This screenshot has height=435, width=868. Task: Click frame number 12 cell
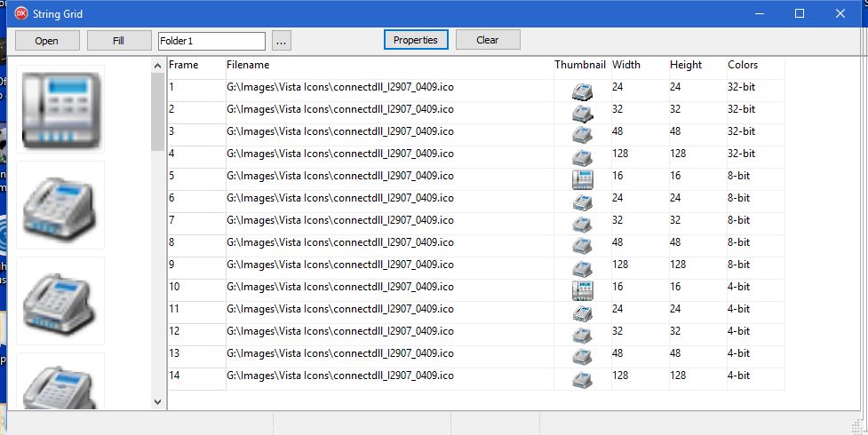coord(196,335)
